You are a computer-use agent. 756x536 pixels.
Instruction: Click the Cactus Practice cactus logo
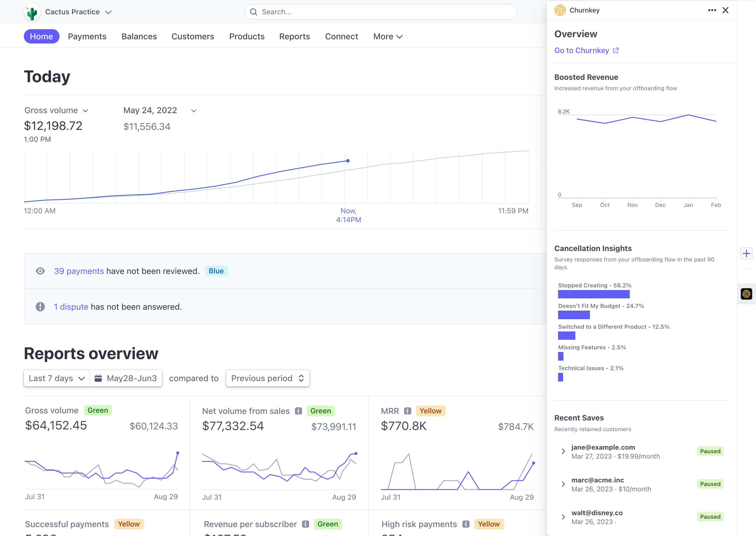[32, 12]
